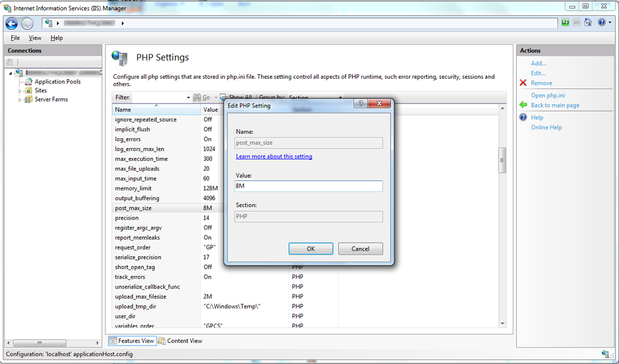
Task: Expand the Server Farms tree node
Action: [x=20, y=100]
